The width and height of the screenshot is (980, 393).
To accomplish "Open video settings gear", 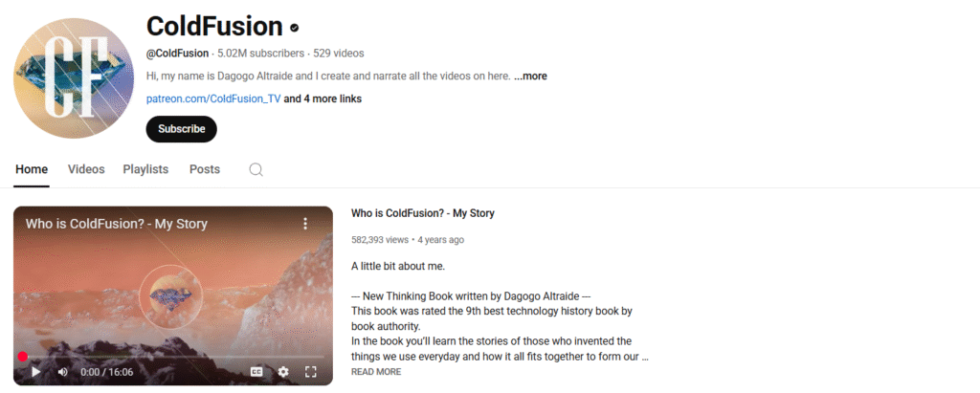I will pos(283,371).
